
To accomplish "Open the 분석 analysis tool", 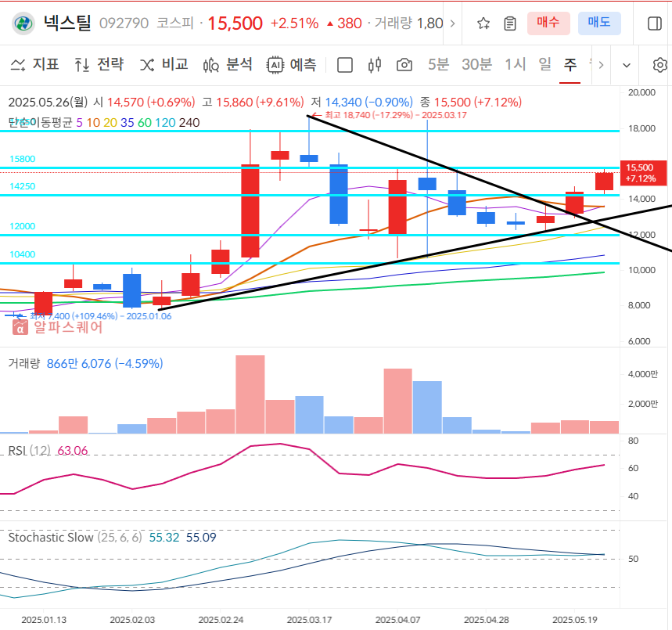I will (x=228, y=65).
